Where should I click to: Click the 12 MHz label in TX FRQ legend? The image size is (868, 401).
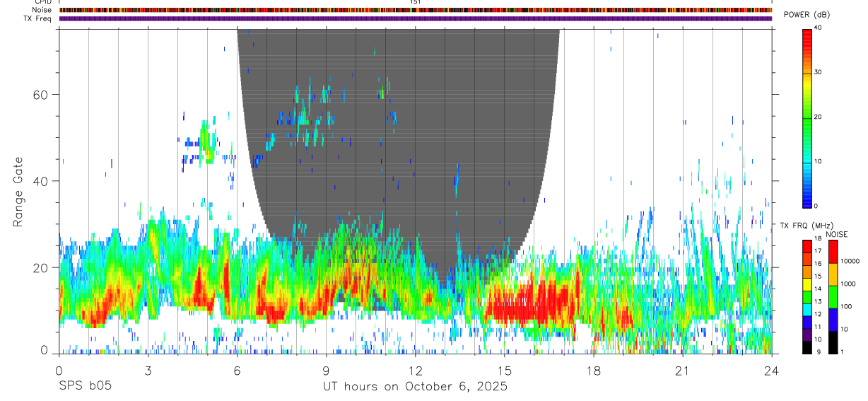[818, 314]
